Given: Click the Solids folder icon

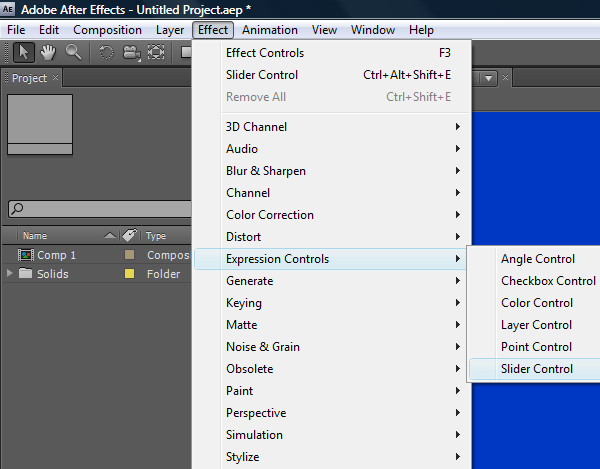Looking at the screenshot, I should [x=25, y=273].
